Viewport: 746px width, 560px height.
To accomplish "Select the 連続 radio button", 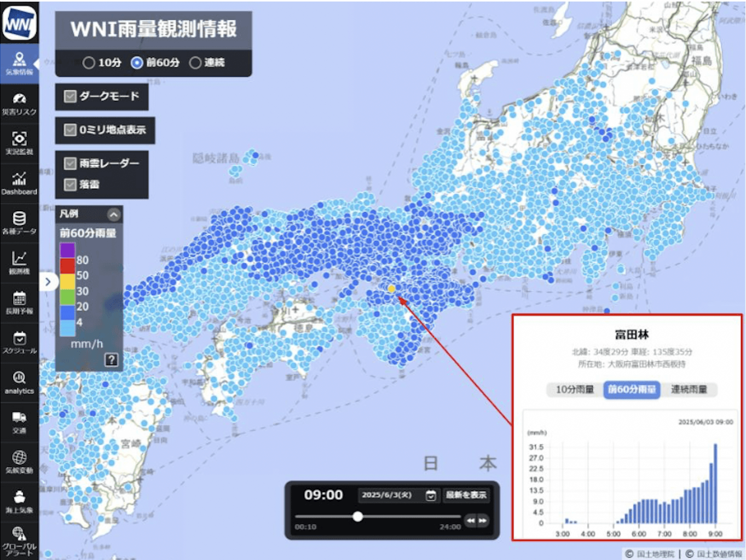I will [195, 63].
